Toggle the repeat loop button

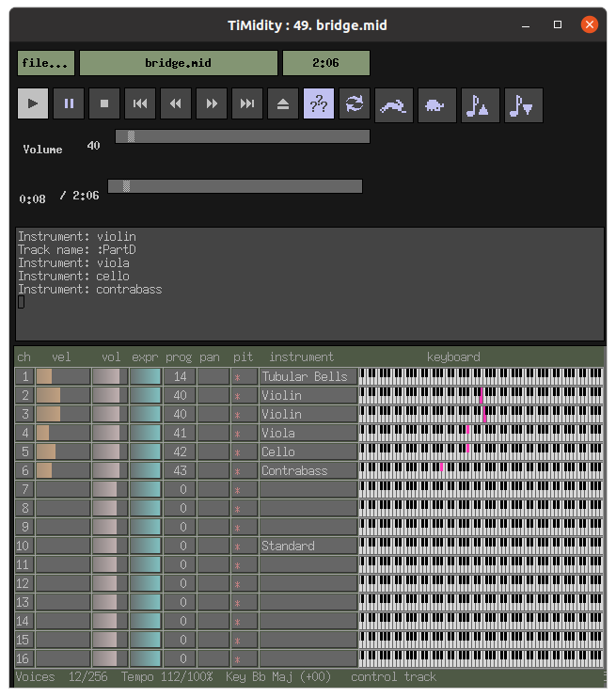coord(355,103)
